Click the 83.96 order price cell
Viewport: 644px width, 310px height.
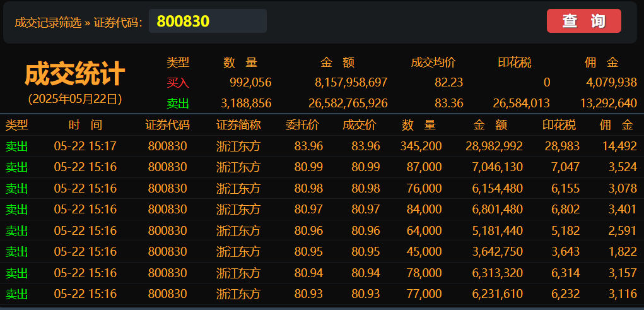click(x=308, y=146)
